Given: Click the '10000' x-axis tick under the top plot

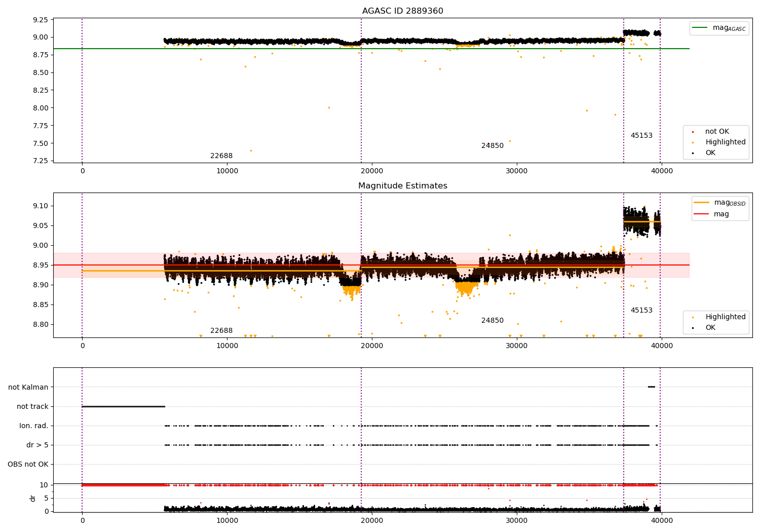Looking at the screenshot, I should coord(227,171).
